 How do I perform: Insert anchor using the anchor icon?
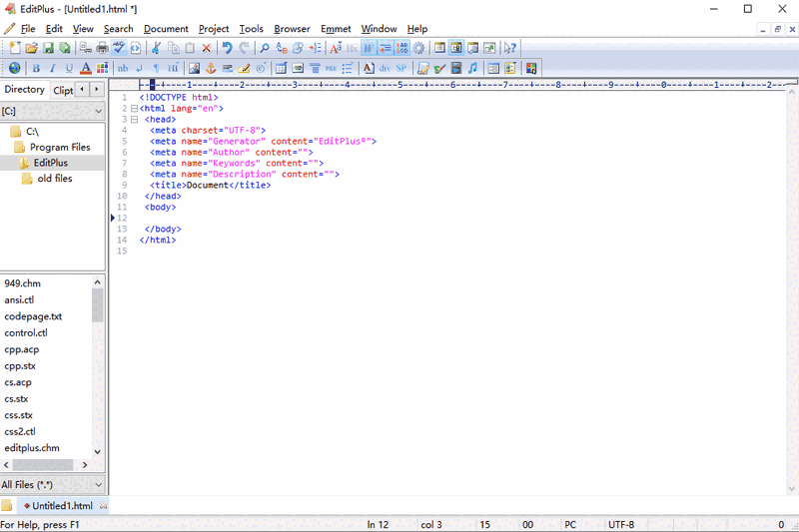(211, 69)
